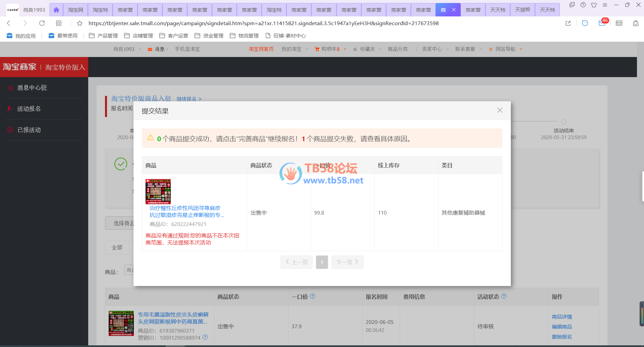
Task: Click the browser address bar URL
Action: (x=263, y=23)
